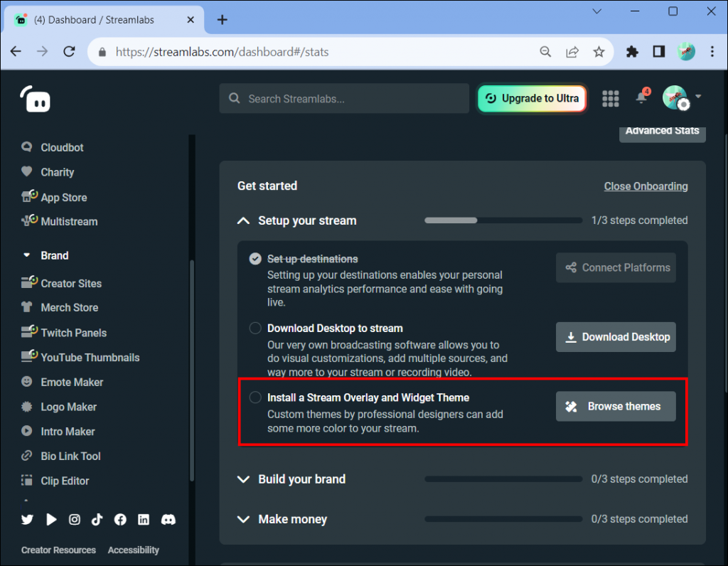
Task: Expand the Make money section
Action: click(x=243, y=519)
